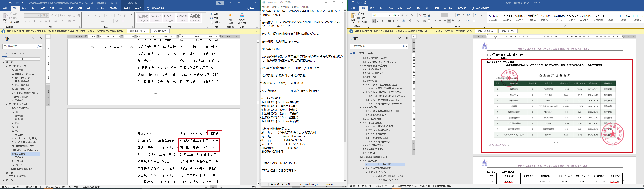Open Select (选择) dropdown in left Word
The image size is (644, 189).
pyautogui.click(x=216, y=22)
